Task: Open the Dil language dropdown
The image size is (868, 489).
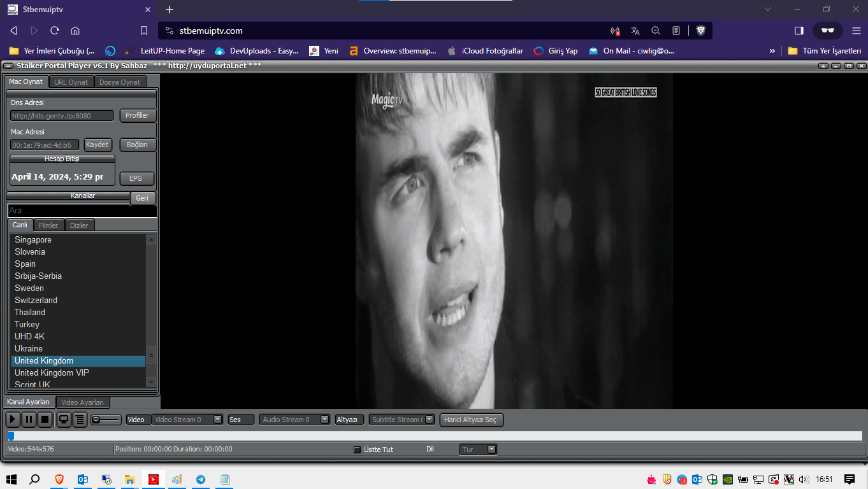Action: tap(478, 450)
